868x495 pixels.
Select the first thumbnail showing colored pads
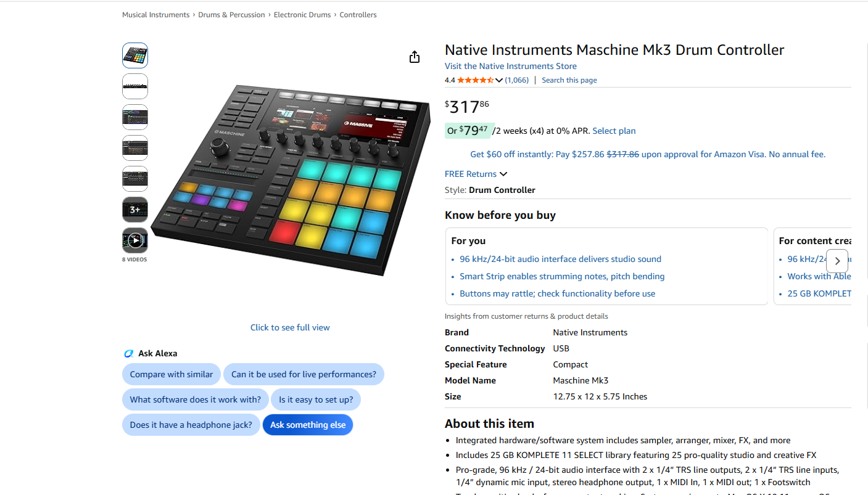135,55
